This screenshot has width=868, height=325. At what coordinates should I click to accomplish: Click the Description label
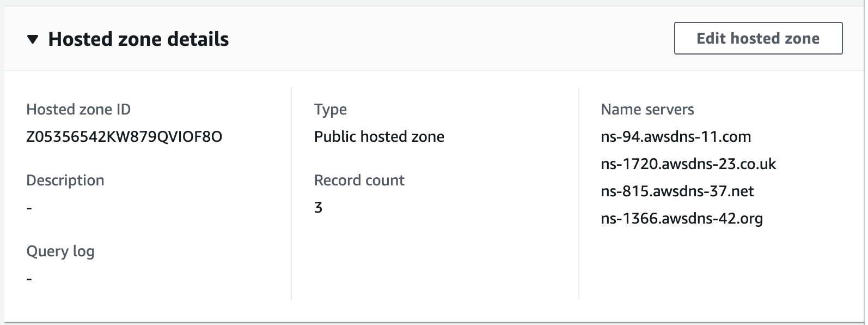(65, 180)
